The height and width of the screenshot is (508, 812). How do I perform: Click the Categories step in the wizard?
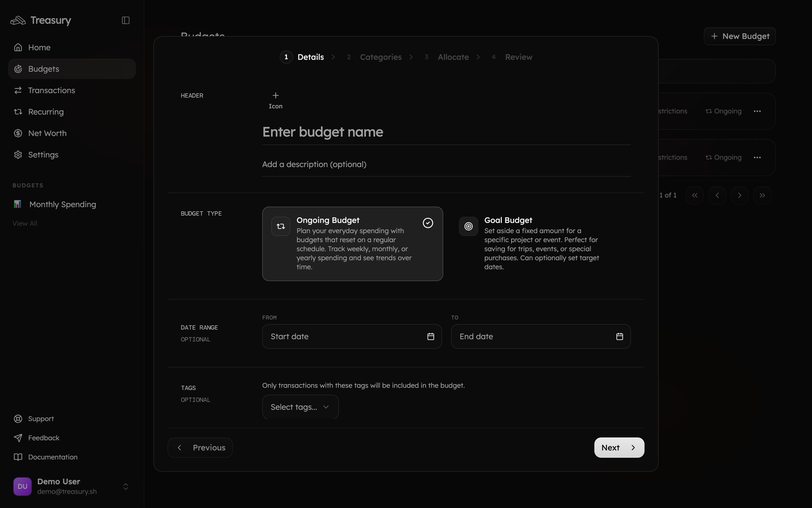(374, 57)
